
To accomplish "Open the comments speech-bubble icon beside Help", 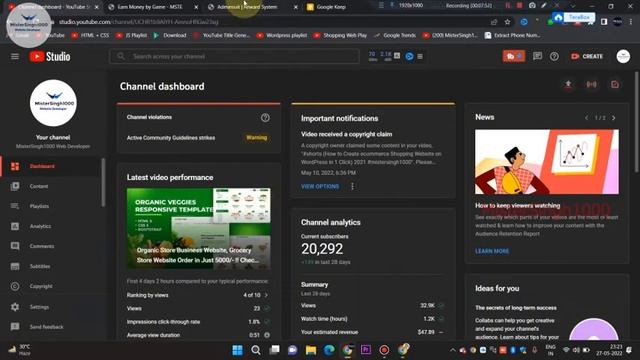I will (x=537, y=56).
